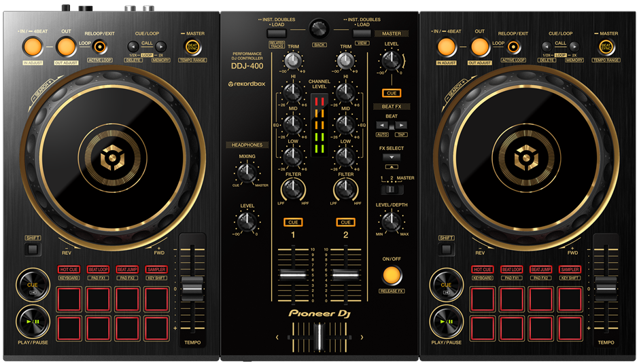Screen dimensions: 639x364
Task: Click the Beat FX BEAT left arrow
Action: click(382, 126)
